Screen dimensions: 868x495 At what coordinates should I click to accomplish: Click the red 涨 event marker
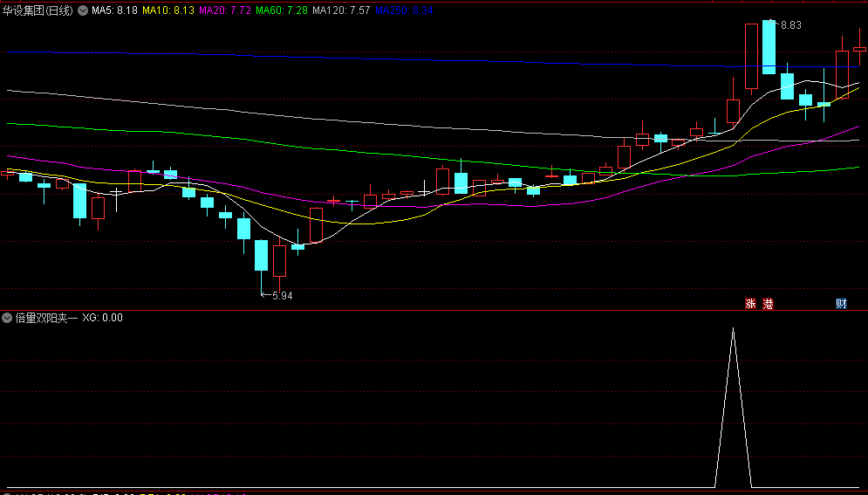pos(750,304)
